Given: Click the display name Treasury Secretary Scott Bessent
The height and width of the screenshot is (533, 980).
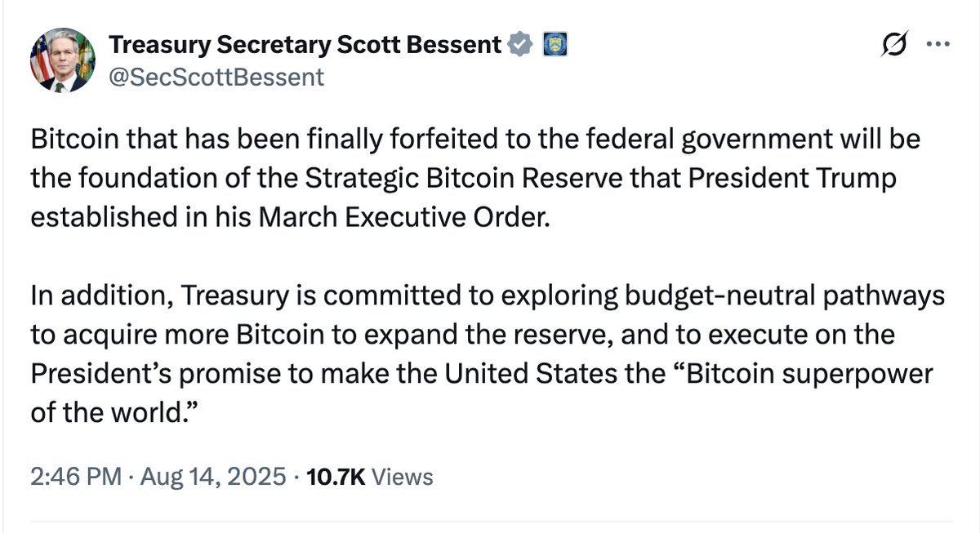Looking at the screenshot, I should click(x=305, y=45).
